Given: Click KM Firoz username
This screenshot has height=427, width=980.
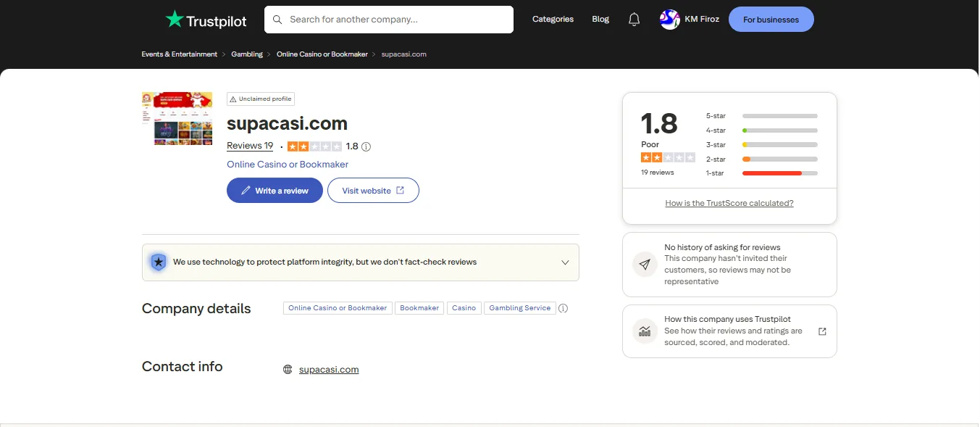Looking at the screenshot, I should coord(703,20).
